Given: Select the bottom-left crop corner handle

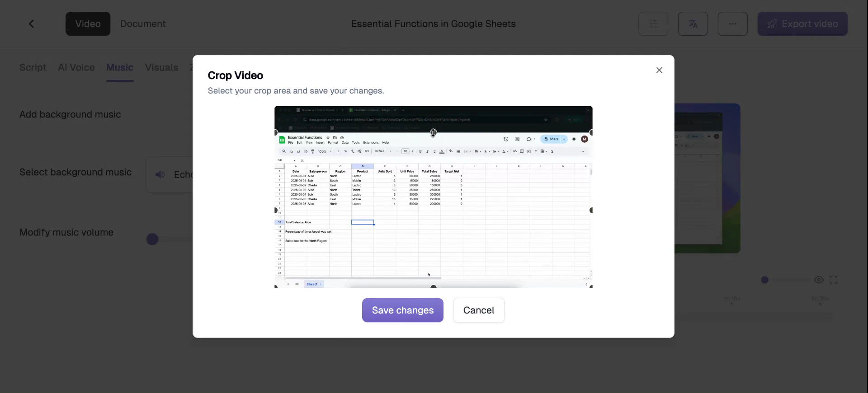Looking at the screenshot, I should 276,286.
